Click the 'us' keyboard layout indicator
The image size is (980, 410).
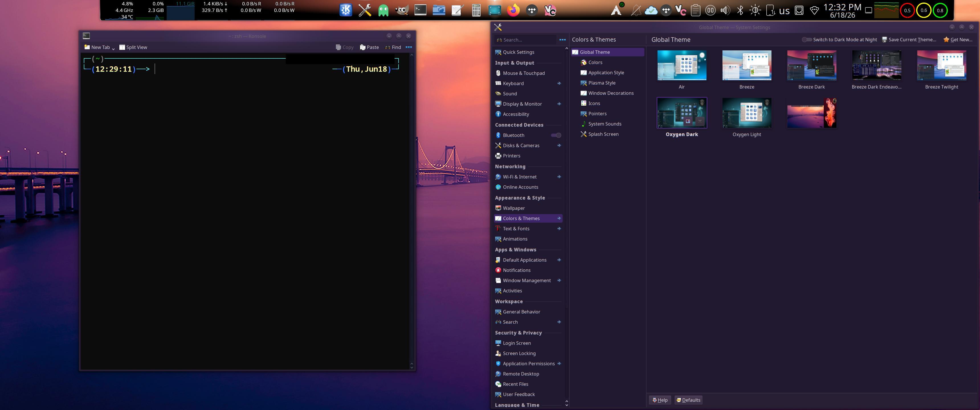coord(785,11)
